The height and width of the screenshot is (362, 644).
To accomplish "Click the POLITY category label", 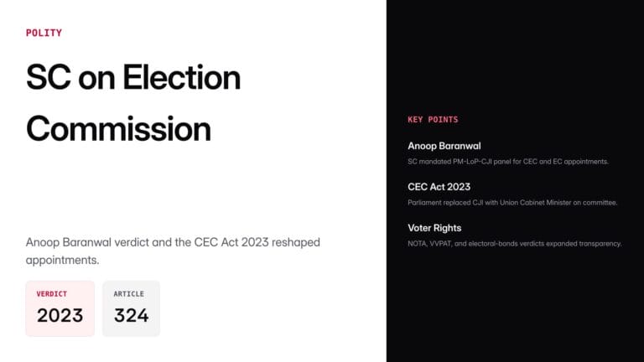I will coord(44,33).
